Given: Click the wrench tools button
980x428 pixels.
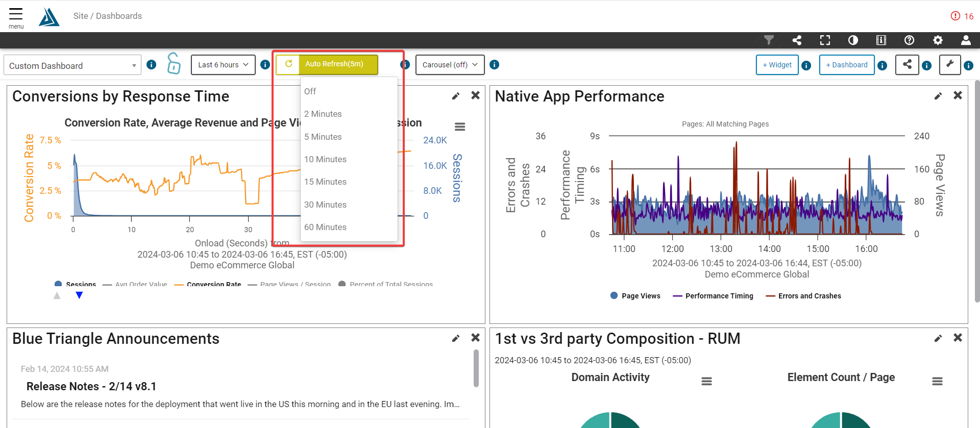Looking at the screenshot, I should click(950, 65).
